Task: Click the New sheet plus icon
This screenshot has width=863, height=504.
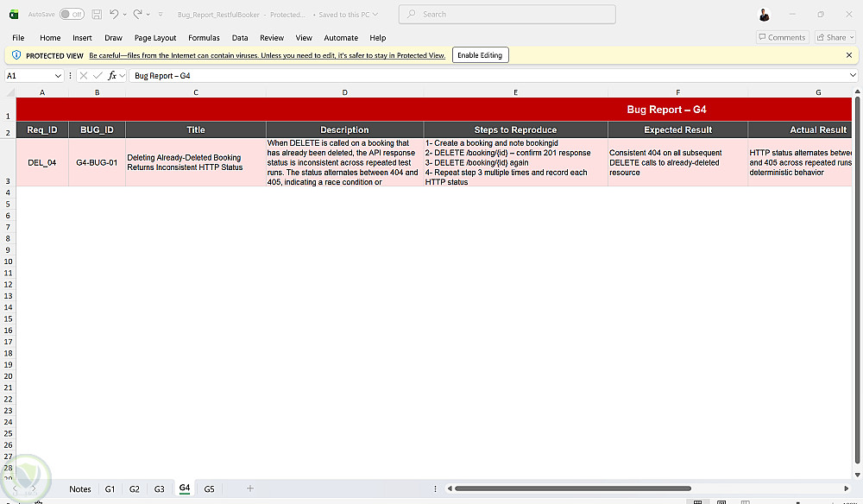Action: 250,488
